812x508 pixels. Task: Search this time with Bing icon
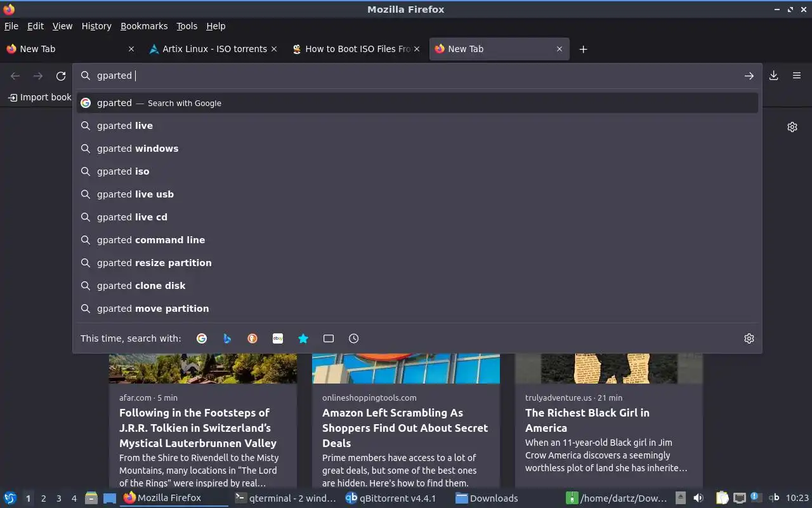[x=227, y=338]
